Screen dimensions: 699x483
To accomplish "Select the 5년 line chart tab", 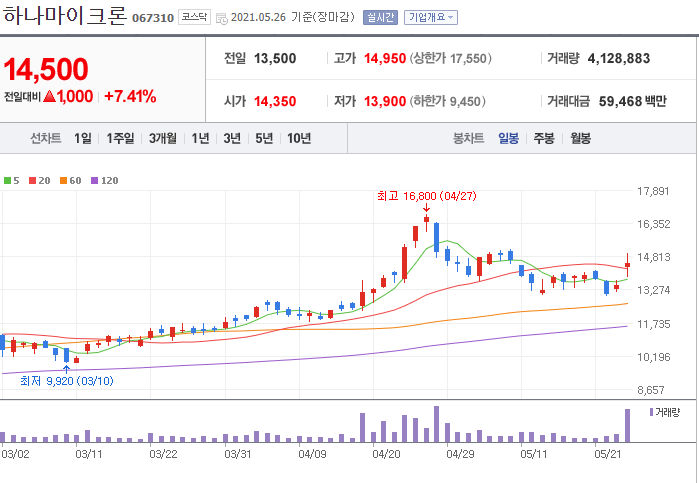I will (x=264, y=138).
